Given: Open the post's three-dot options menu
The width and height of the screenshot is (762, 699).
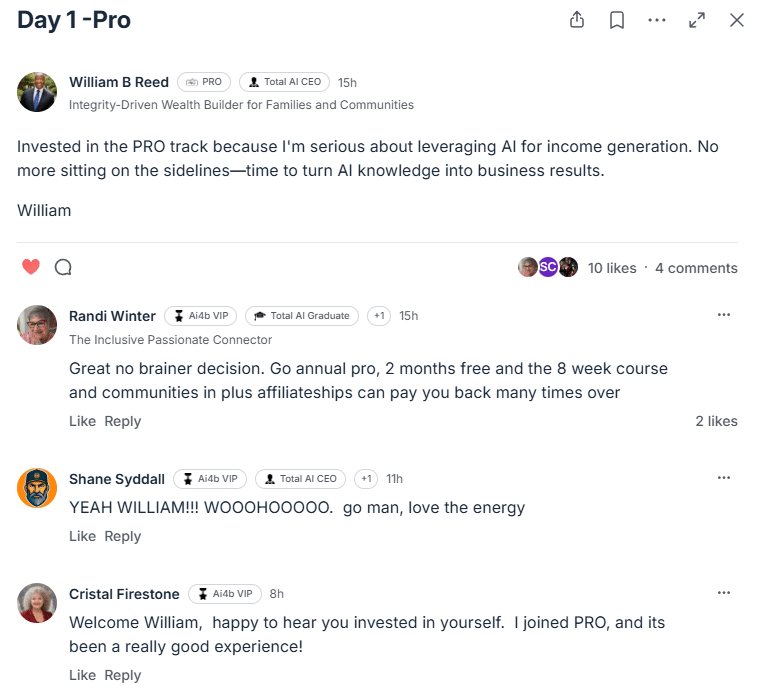Looking at the screenshot, I should pos(657,20).
